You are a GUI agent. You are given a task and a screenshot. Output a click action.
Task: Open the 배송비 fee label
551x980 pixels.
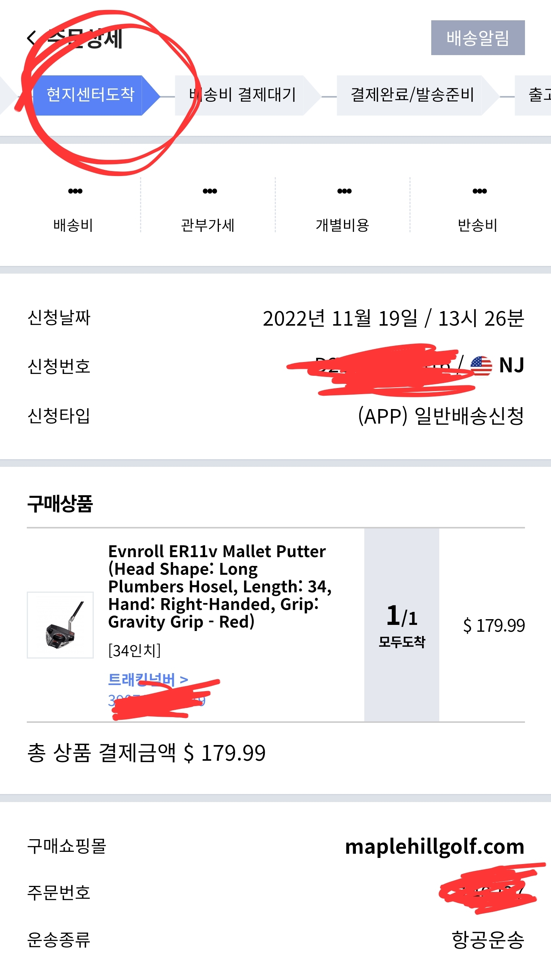tap(73, 225)
